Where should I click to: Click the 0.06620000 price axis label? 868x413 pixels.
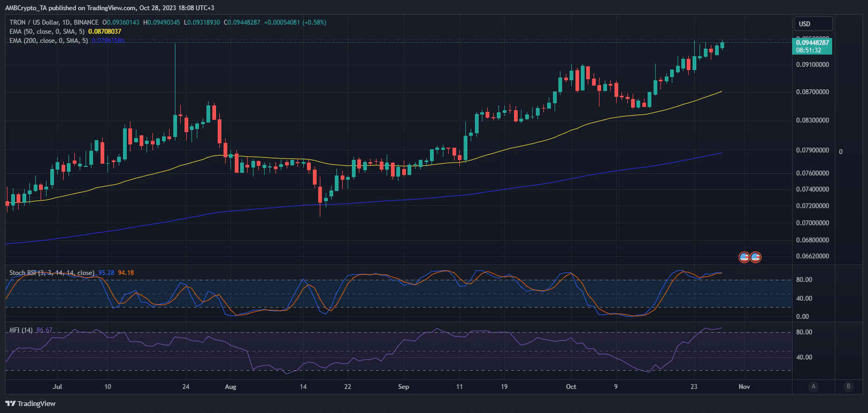[x=812, y=256]
